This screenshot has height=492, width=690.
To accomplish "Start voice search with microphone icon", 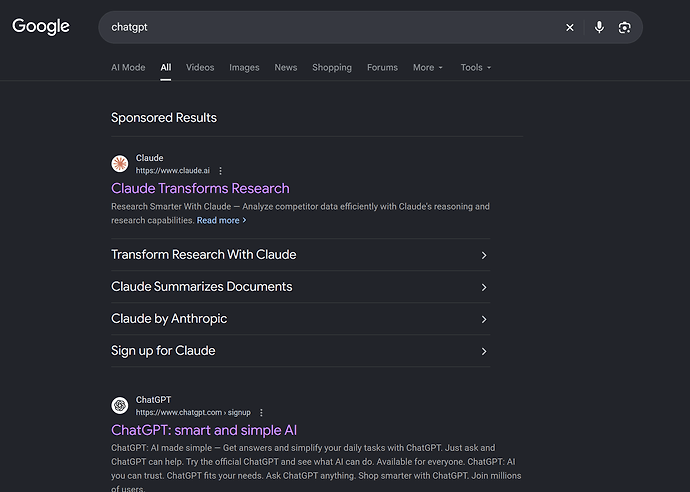I will [599, 27].
